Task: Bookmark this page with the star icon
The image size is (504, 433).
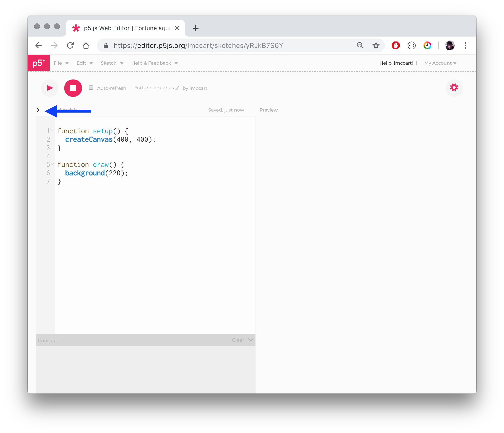Action: click(x=376, y=45)
